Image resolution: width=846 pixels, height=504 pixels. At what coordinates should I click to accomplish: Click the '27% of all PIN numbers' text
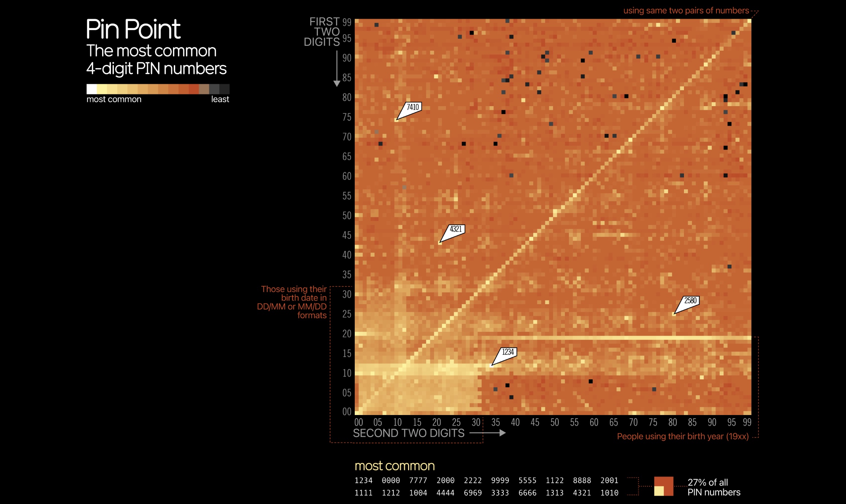click(714, 487)
